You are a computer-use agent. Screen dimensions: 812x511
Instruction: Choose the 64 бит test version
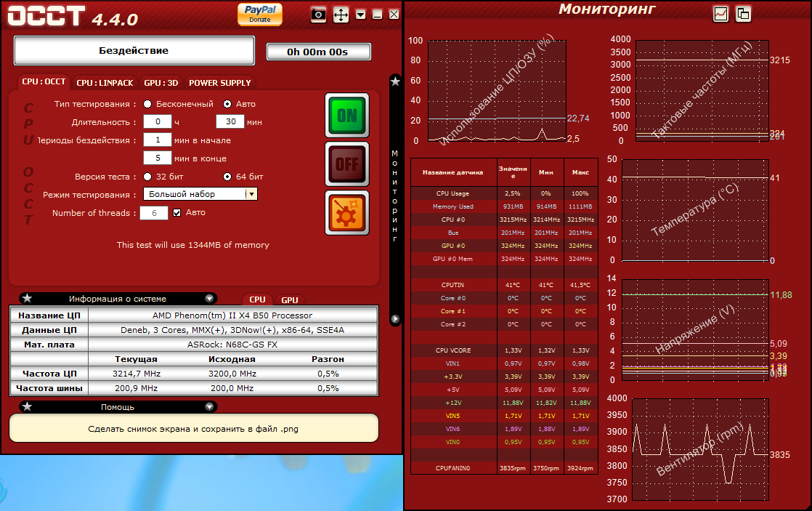tap(227, 177)
